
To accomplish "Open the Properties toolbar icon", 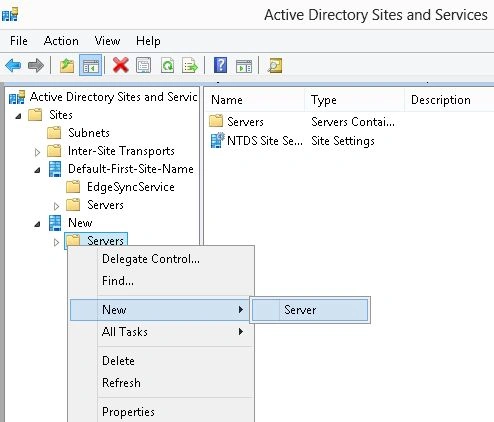I will [144, 65].
